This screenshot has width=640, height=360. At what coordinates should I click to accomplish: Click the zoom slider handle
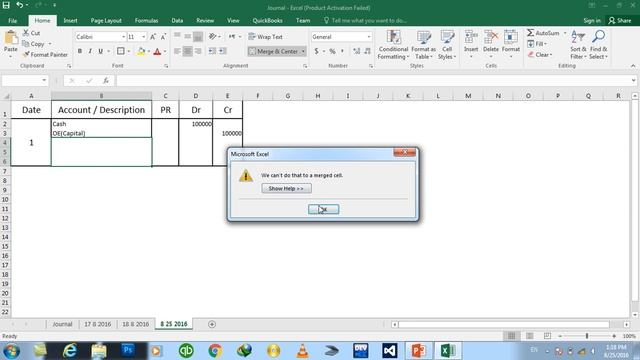point(587,336)
